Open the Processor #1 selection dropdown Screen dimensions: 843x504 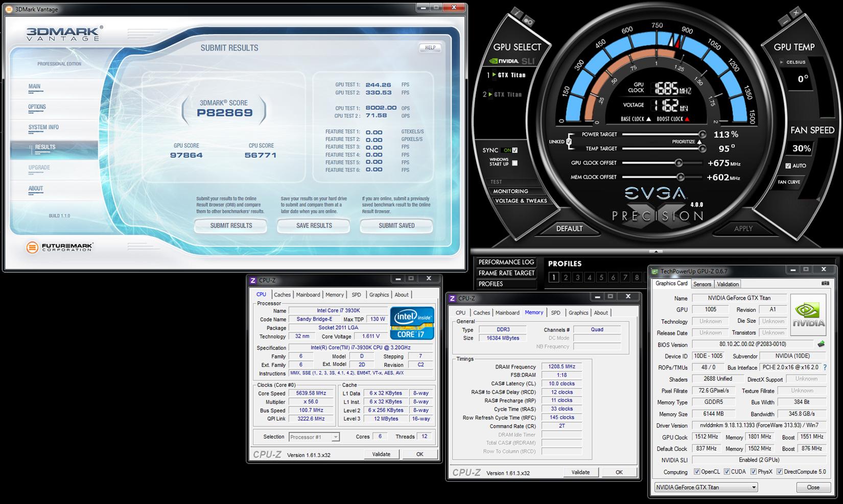pos(314,437)
